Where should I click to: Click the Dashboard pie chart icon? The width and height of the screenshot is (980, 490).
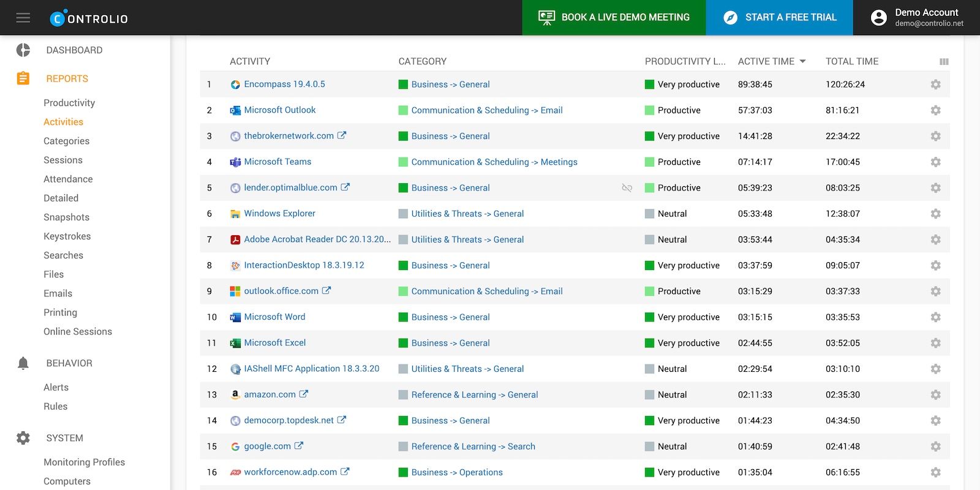(23, 50)
